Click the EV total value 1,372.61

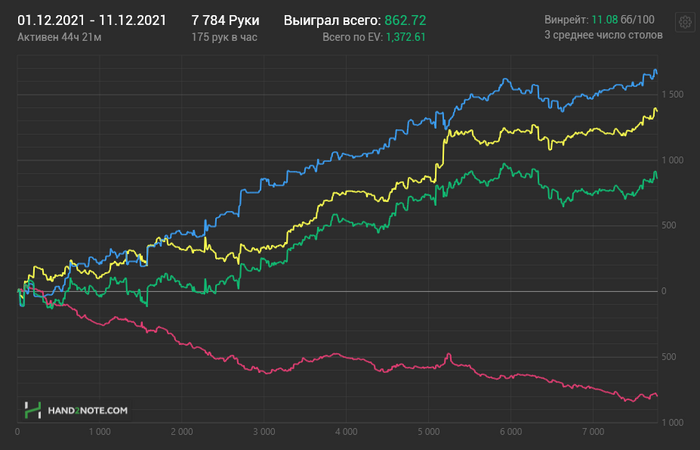click(405, 37)
